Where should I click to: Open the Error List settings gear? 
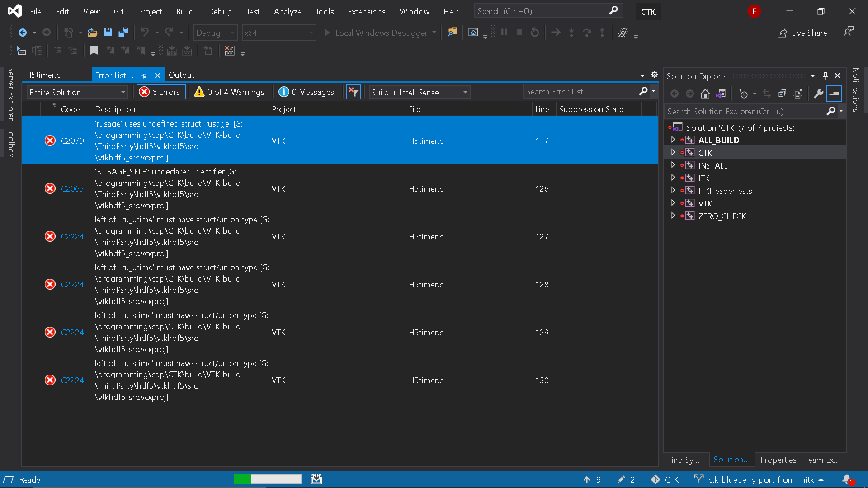coord(654,75)
